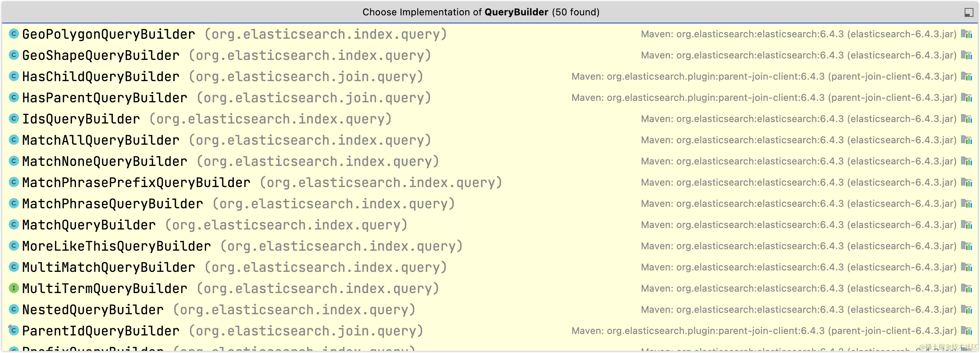Click class icon beside NestedQueryBuilder
The width and height of the screenshot is (980, 353).
tap(14, 309)
